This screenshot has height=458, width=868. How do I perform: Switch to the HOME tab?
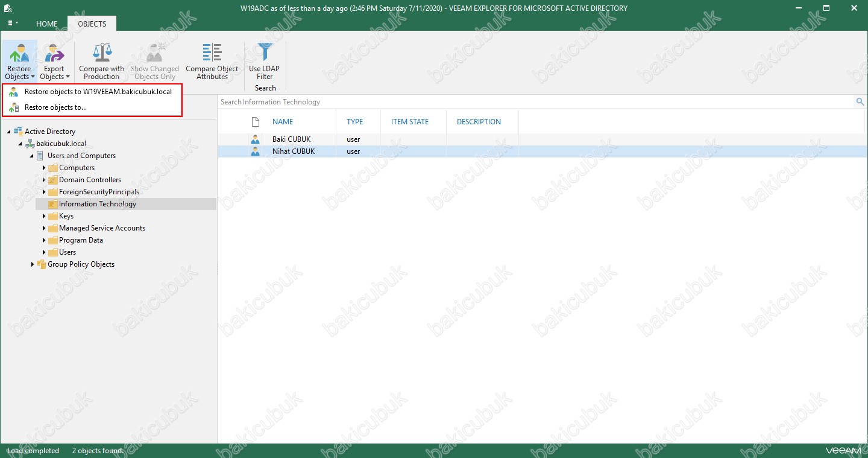click(46, 24)
